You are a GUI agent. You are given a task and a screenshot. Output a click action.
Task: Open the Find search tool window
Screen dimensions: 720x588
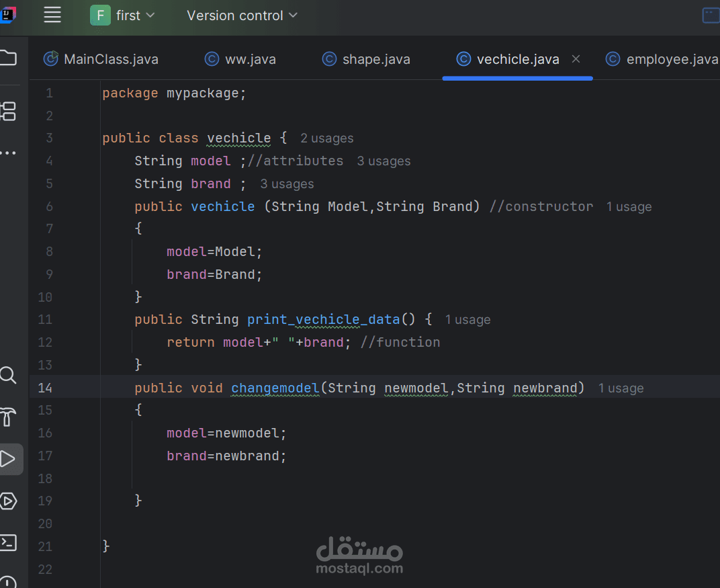tap(8, 375)
